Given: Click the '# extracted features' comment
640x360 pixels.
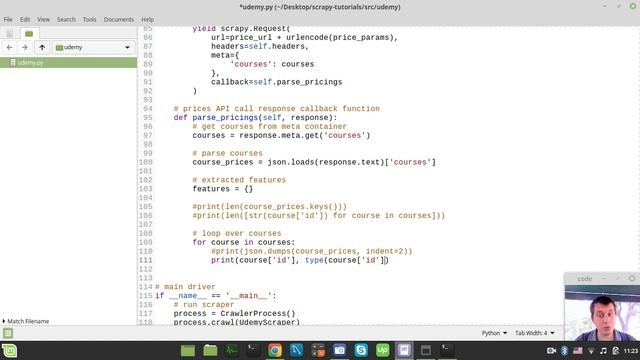Looking at the screenshot, I should coord(239,180).
